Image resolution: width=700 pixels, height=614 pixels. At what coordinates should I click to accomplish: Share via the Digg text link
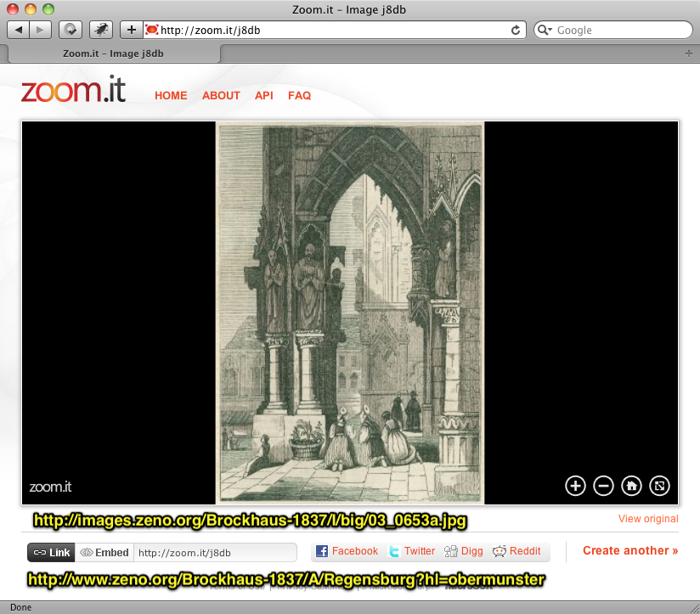point(471,551)
